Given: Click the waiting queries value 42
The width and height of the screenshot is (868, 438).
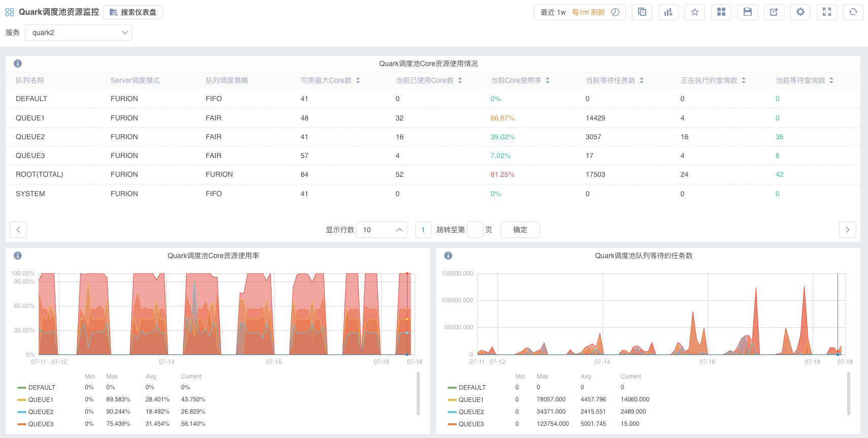Looking at the screenshot, I should click(779, 174).
